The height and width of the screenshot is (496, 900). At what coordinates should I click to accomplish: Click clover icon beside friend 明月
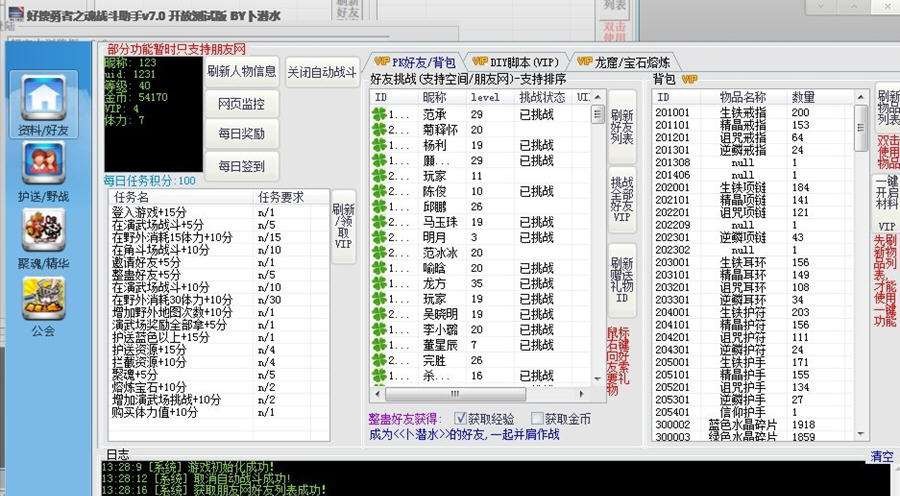click(379, 237)
